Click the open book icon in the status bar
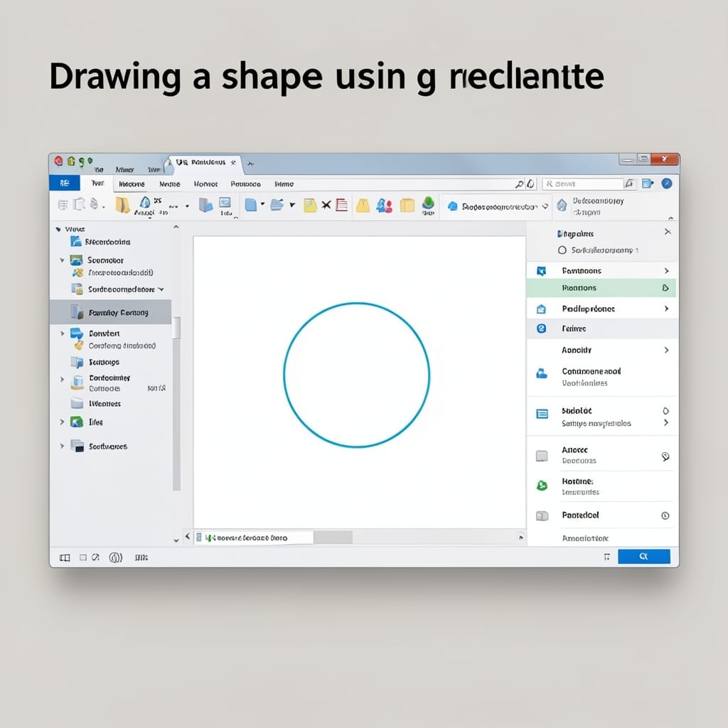This screenshot has height=728, width=728. 65,557
